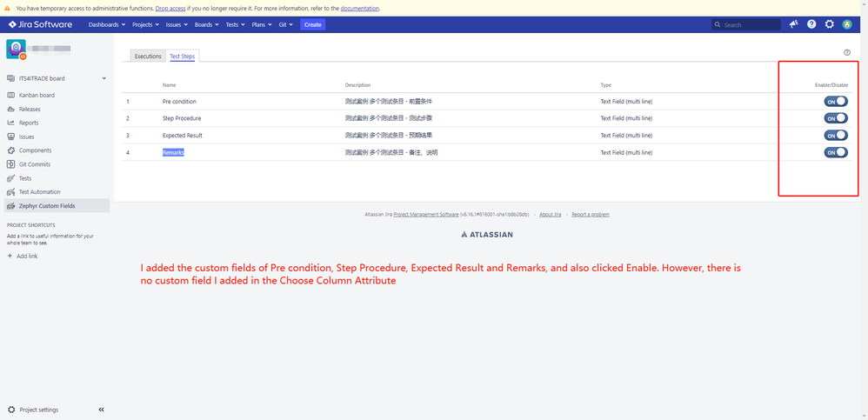Click the Step Procedure field name
Image resolution: width=868 pixels, height=420 pixels.
182,118
